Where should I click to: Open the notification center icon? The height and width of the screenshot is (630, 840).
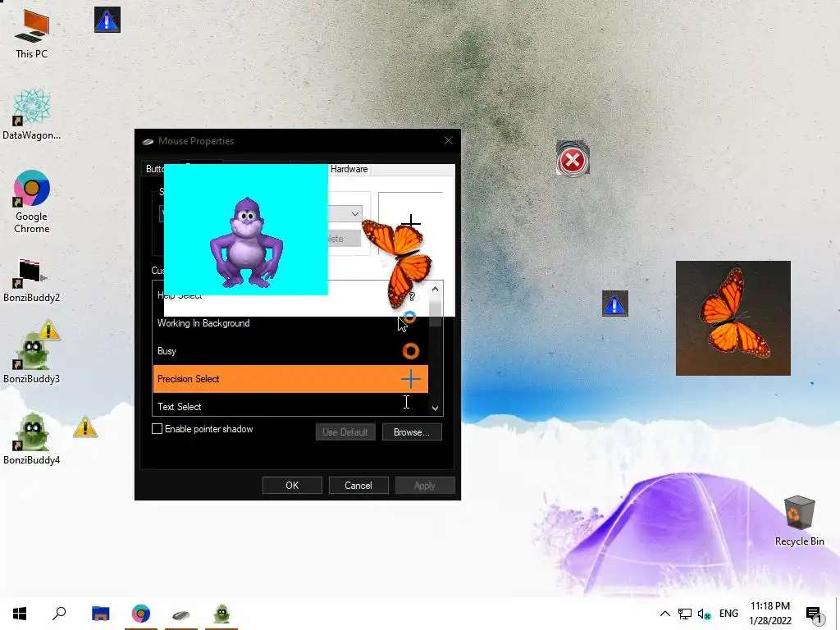(814, 614)
